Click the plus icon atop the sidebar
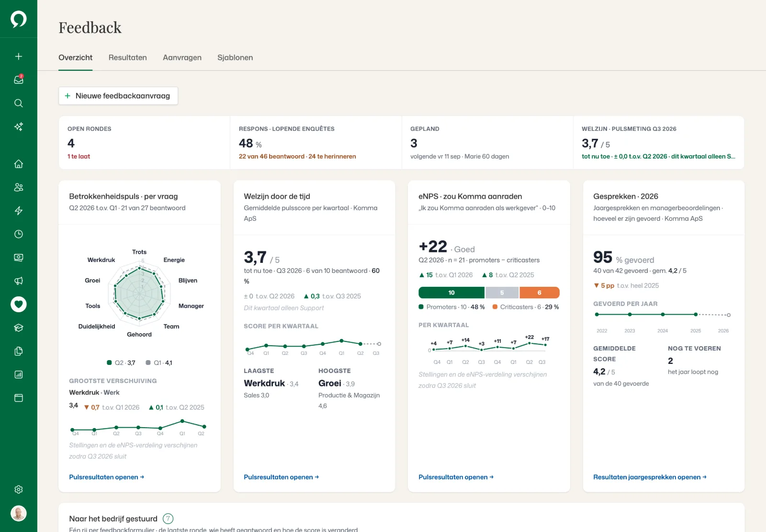The width and height of the screenshot is (766, 532). coord(19,57)
